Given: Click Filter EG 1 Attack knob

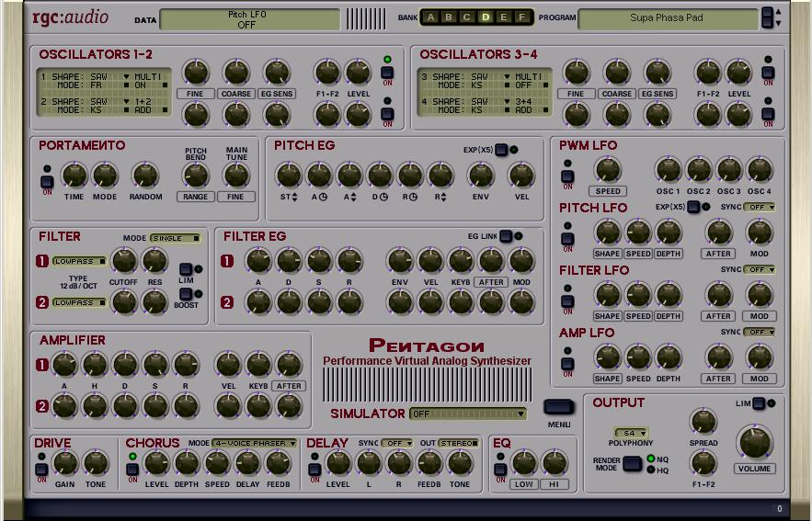Looking at the screenshot, I should pos(258,260).
